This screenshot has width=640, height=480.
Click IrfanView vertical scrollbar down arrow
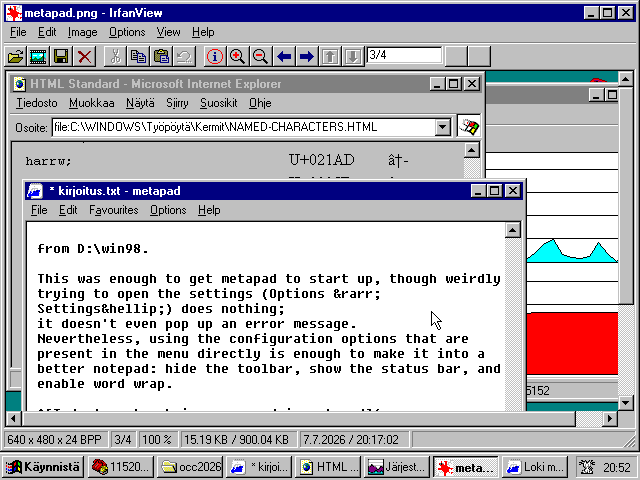pos(625,403)
